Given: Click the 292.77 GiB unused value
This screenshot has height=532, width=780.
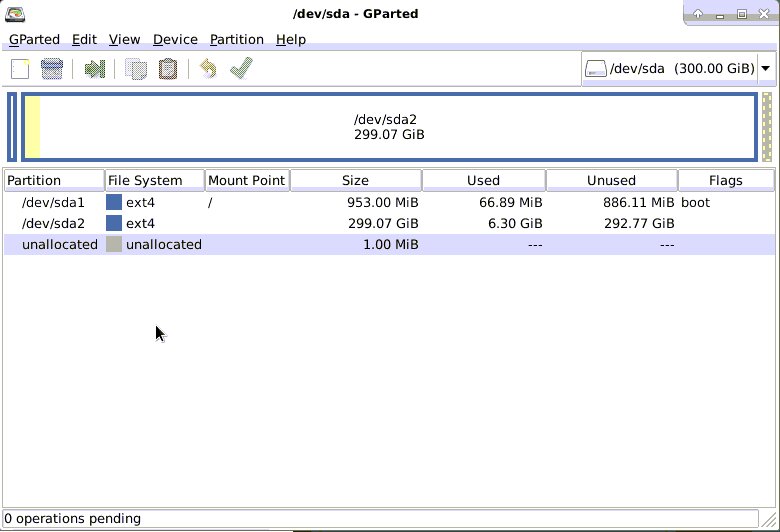Looking at the screenshot, I should 639,223.
